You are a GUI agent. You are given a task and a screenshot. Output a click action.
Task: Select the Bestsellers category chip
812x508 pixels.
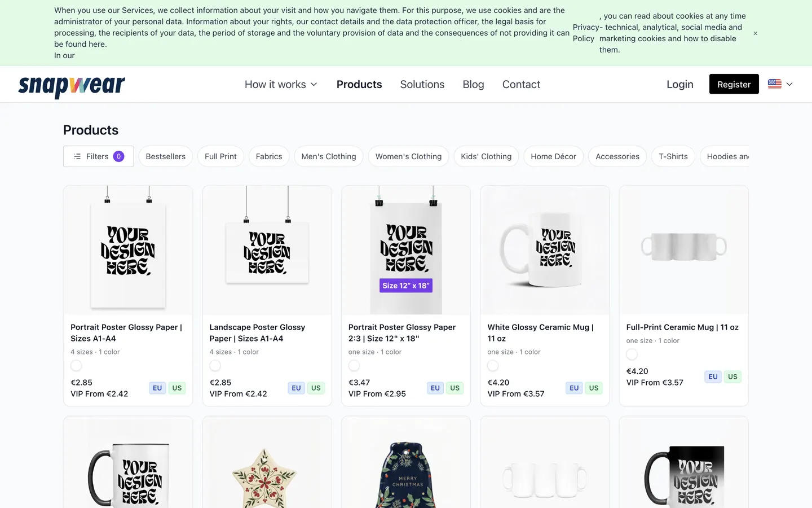click(166, 156)
